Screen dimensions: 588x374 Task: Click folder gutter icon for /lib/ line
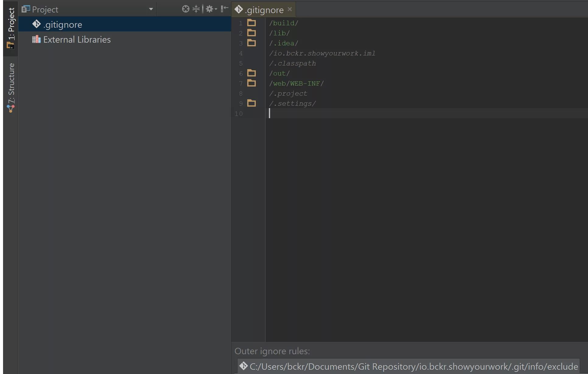coord(252,33)
